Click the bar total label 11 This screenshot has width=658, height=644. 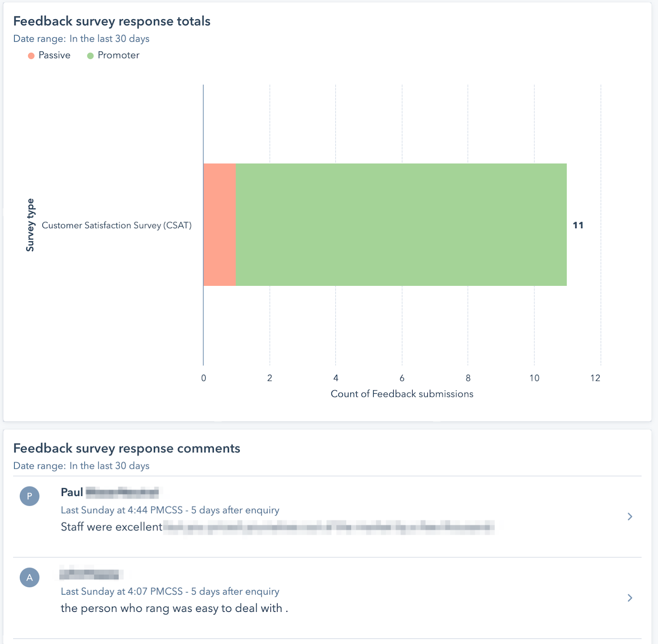pos(578,225)
